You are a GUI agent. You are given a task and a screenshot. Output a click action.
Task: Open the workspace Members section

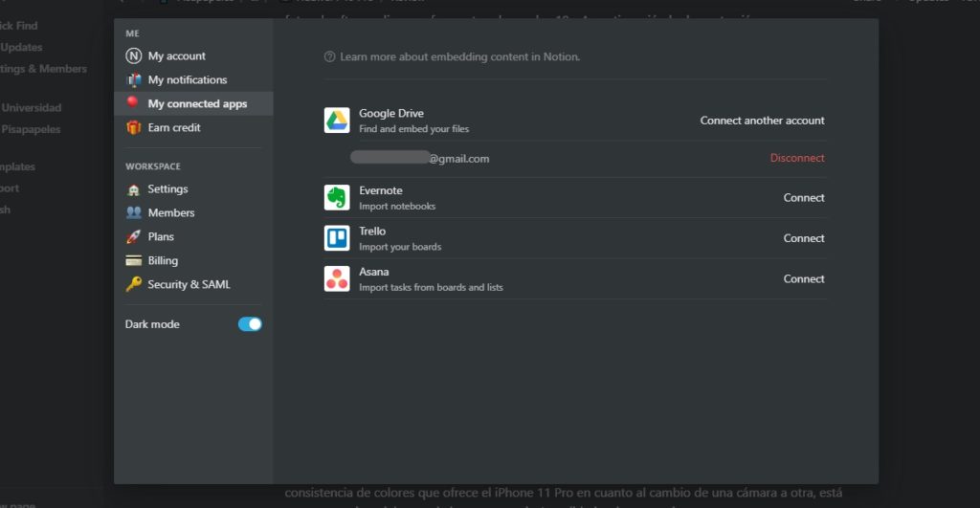coord(170,212)
